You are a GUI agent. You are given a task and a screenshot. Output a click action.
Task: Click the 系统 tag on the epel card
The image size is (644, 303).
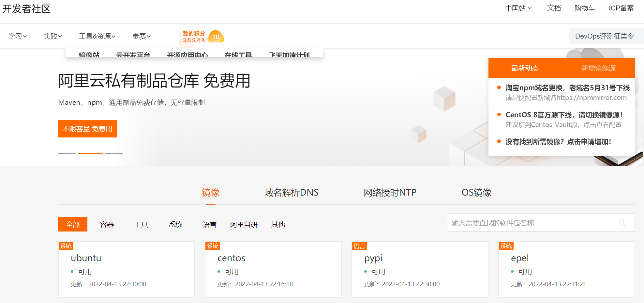[x=506, y=246]
